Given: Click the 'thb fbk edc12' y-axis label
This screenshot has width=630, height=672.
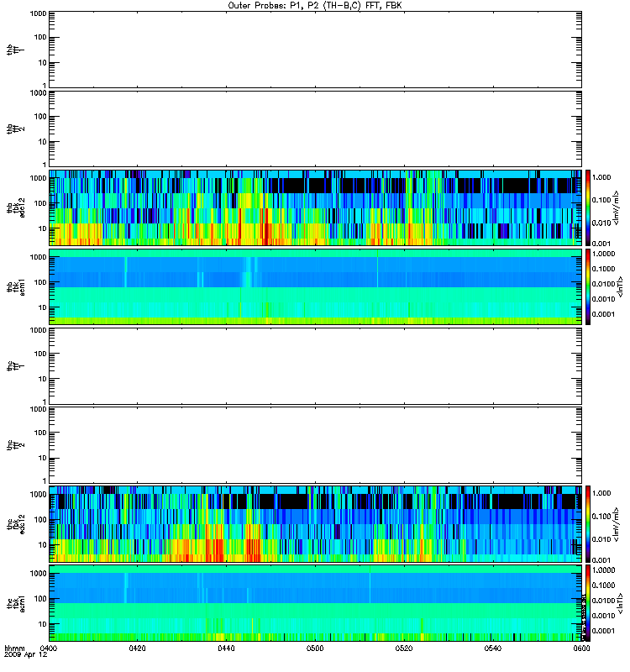Looking at the screenshot, I should 15,207.
